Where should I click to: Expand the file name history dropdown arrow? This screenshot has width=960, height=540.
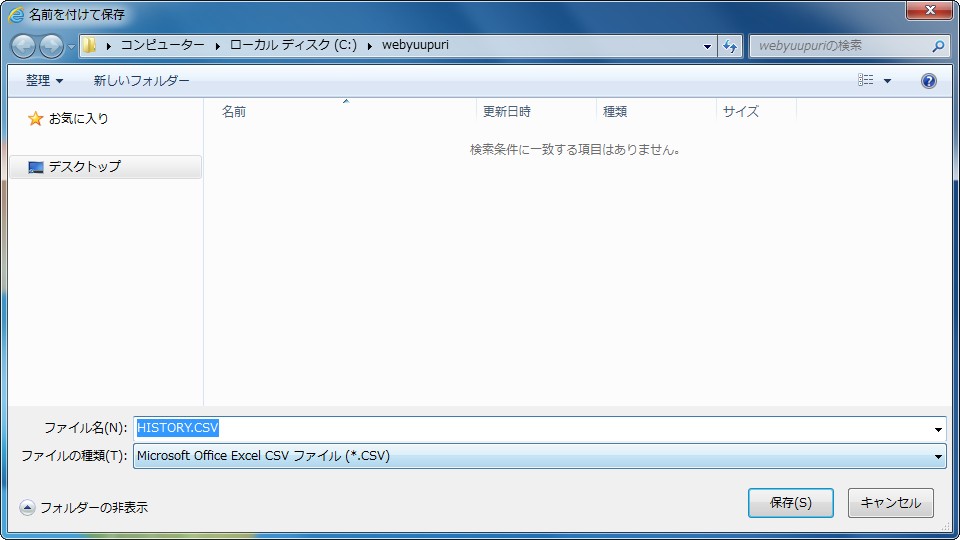coord(938,429)
